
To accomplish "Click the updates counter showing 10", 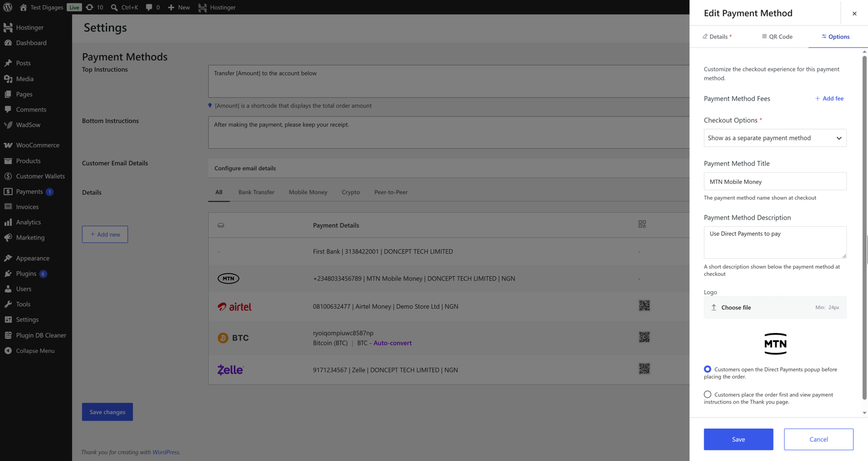I will pos(94,7).
